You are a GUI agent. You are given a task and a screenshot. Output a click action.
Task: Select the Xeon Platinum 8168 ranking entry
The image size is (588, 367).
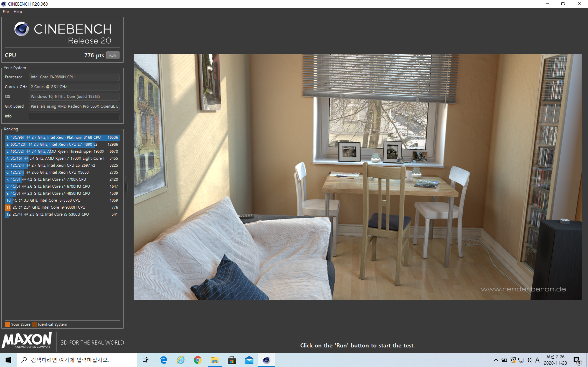tap(62, 137)
